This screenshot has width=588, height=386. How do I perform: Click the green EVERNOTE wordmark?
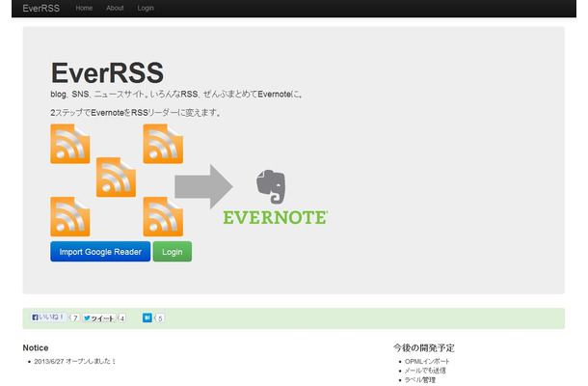click(x=276, y=218)
